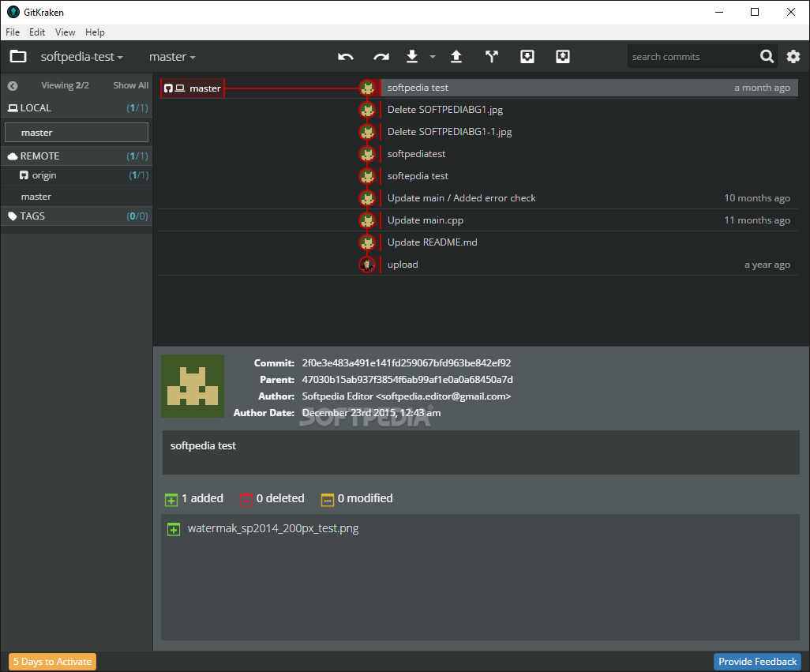Click the parent hash 47030b15...

pyautogui.click(x=407, y=380)
